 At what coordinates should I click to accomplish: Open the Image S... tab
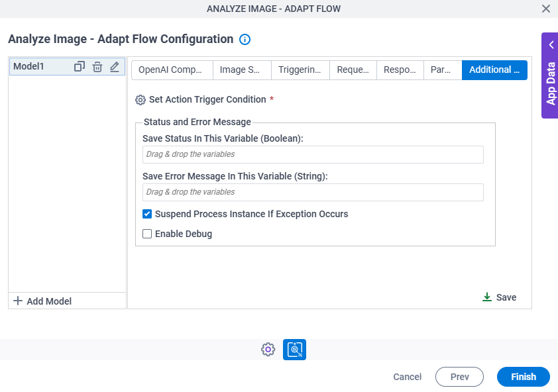click(x=242, y=70)
